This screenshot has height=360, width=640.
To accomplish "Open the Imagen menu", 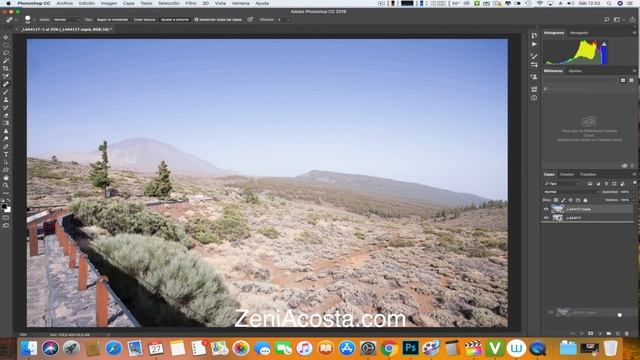I will click(109, 3).
